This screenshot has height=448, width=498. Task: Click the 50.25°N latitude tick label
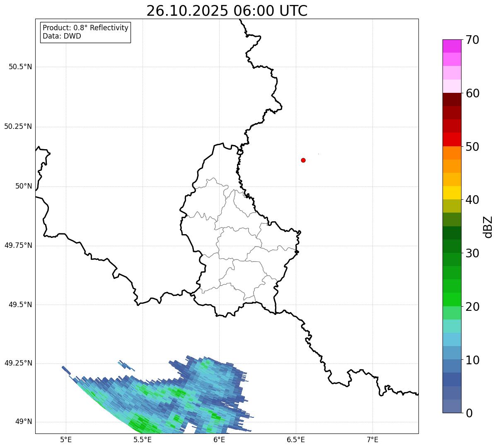pos(18,126)
